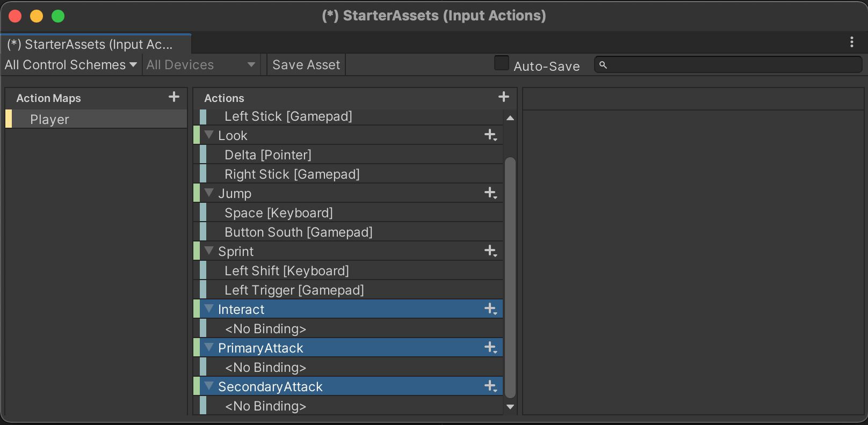
Task: Add binding to the Jump action
Action: [x=490, y=193]
